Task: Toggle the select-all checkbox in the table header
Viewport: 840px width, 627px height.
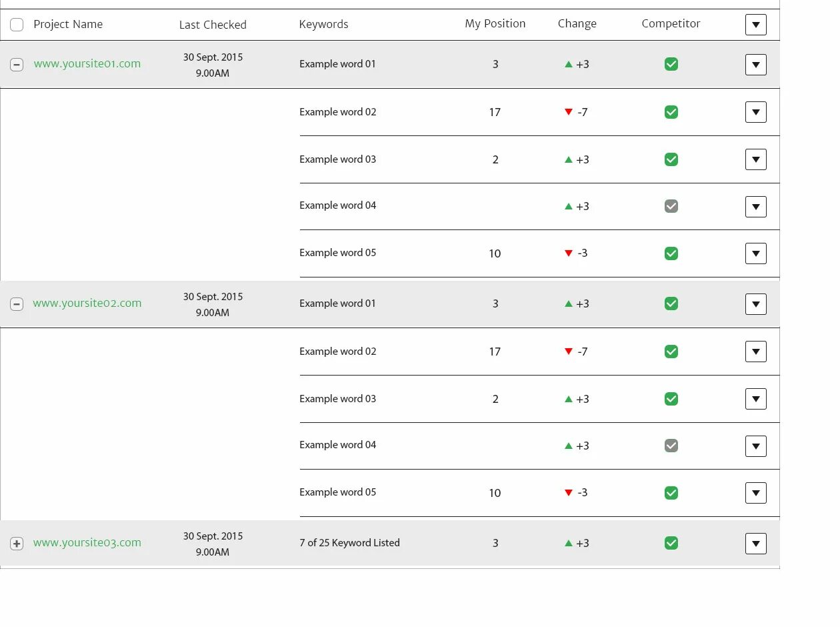Action: (x=17, y=25)
